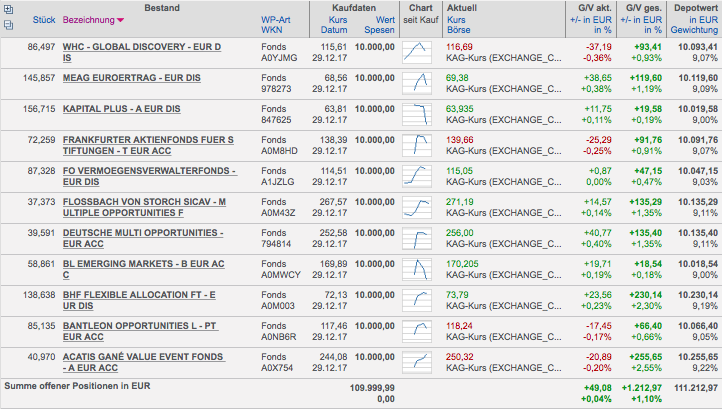
Task: Select WKN A0YJMG
Action: 279,58
